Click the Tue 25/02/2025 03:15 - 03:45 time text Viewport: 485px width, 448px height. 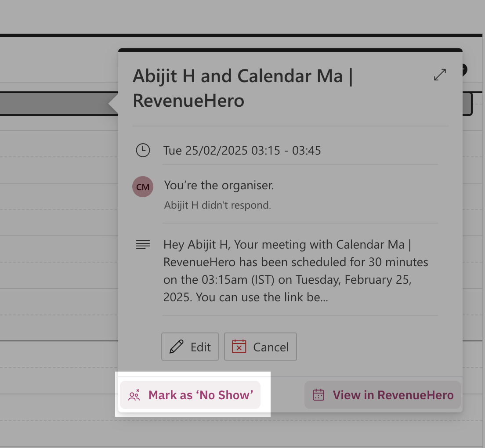click(242, 151)
